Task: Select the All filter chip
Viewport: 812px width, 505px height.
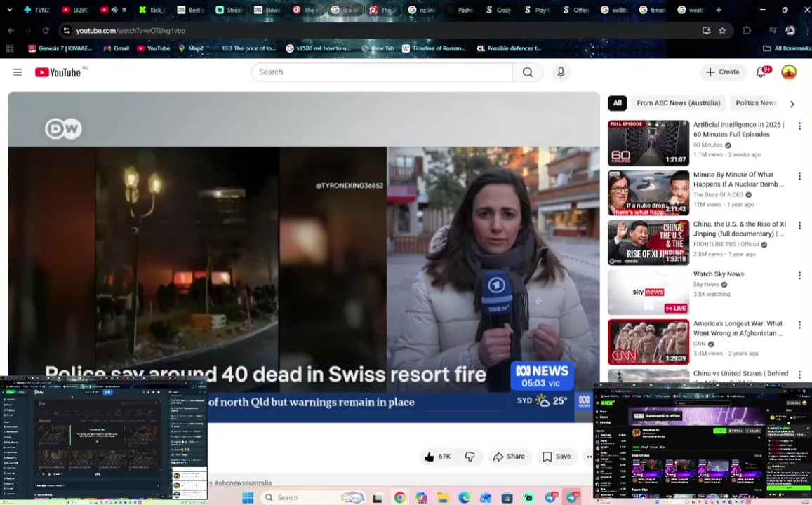Action: [x=618, y=103]
